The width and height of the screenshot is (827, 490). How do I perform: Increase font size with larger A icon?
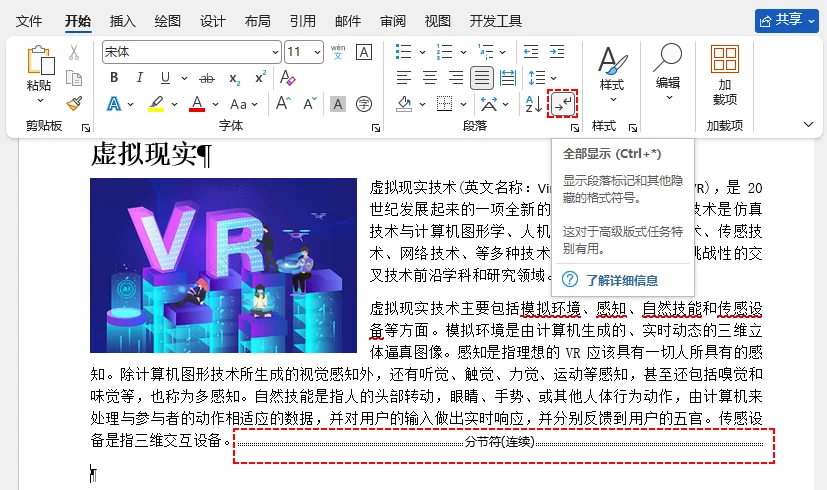tap(283, 103)
